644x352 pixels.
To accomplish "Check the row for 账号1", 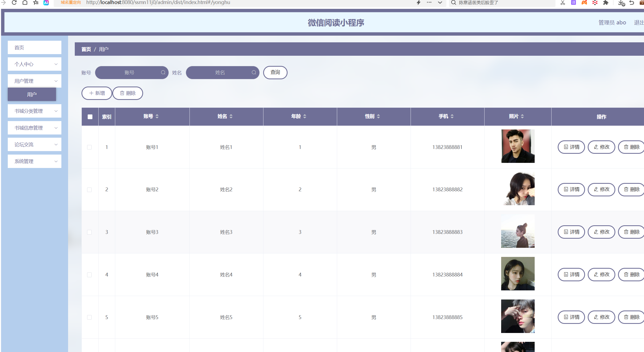I will pos(90,147).
